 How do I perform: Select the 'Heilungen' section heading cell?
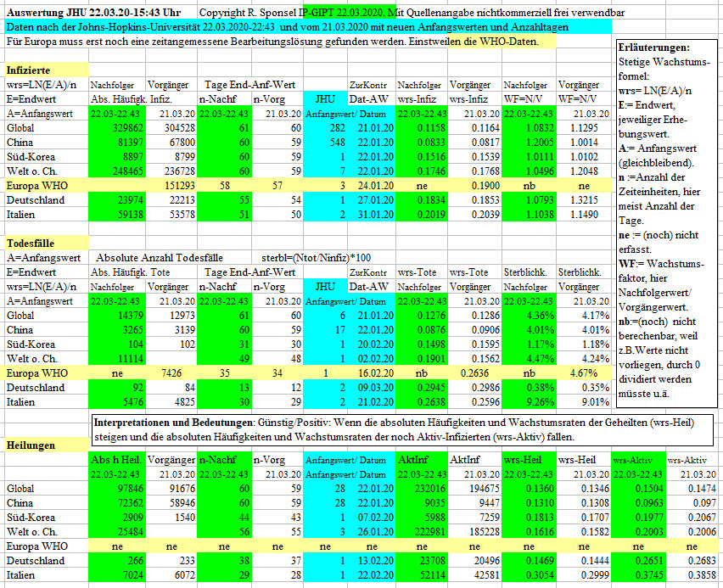point(47,445)
